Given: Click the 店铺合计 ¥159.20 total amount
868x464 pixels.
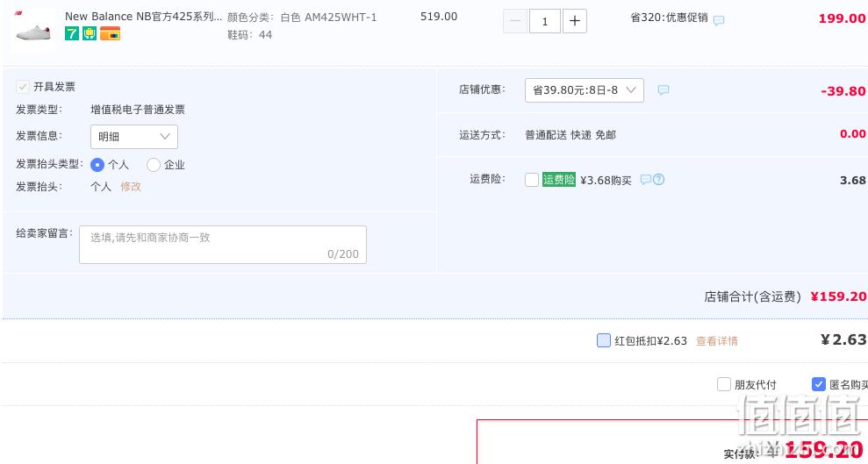Looking at the screenshot, I should 838,296.
